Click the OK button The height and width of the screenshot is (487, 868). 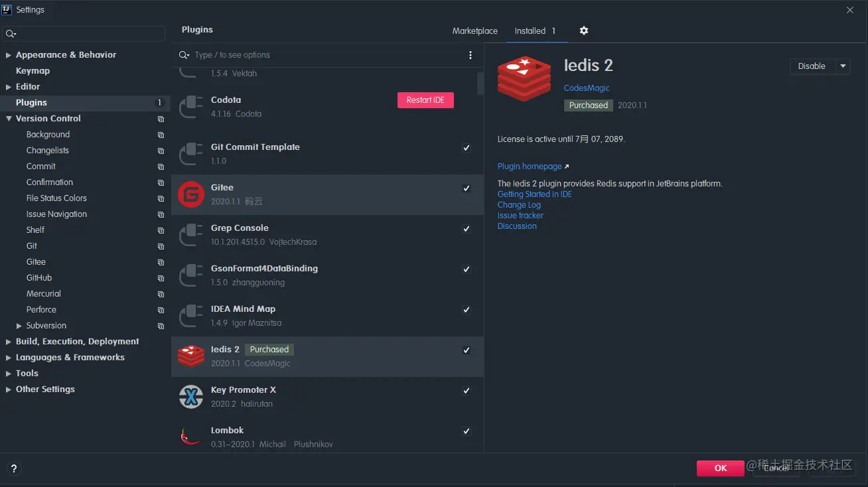721,468
